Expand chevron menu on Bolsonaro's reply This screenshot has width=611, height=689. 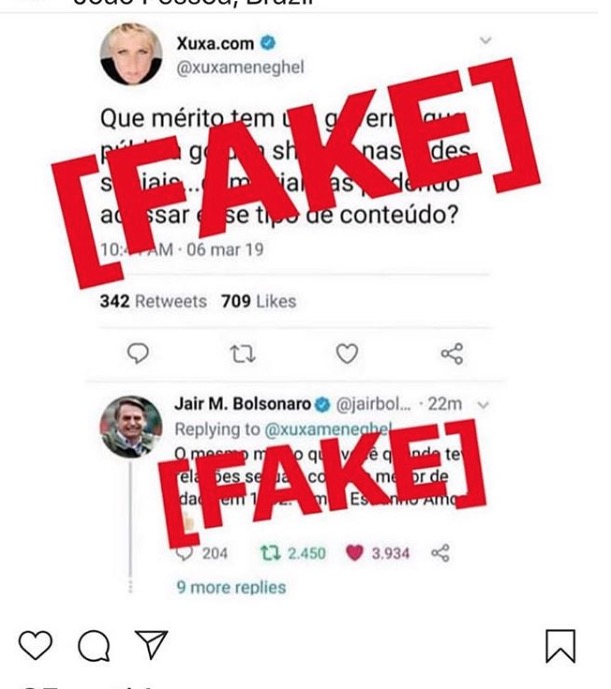(483, 405)
